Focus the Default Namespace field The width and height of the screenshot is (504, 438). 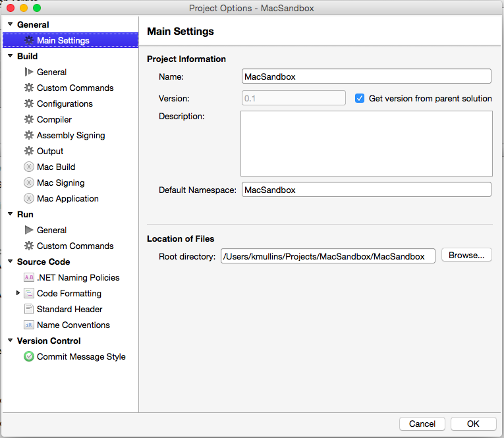pos(366,190)
